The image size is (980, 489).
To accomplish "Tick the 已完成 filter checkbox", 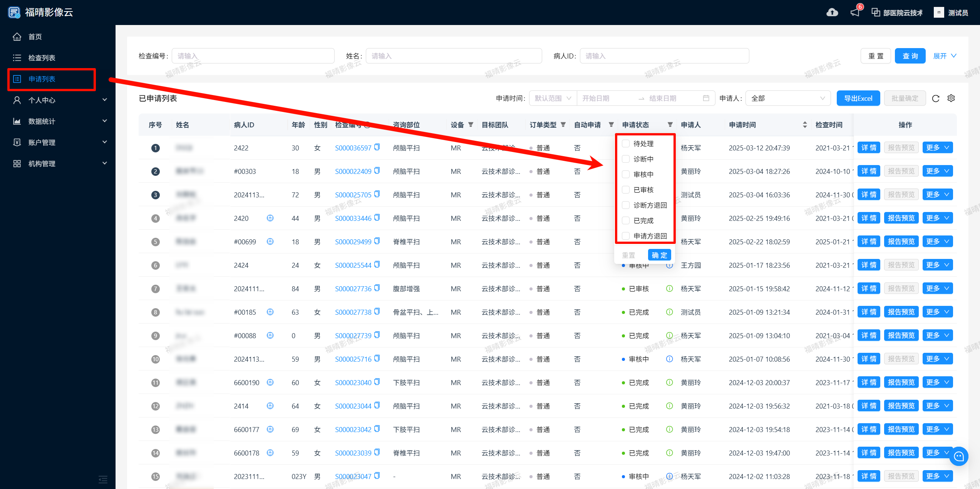I will point(626,220).
